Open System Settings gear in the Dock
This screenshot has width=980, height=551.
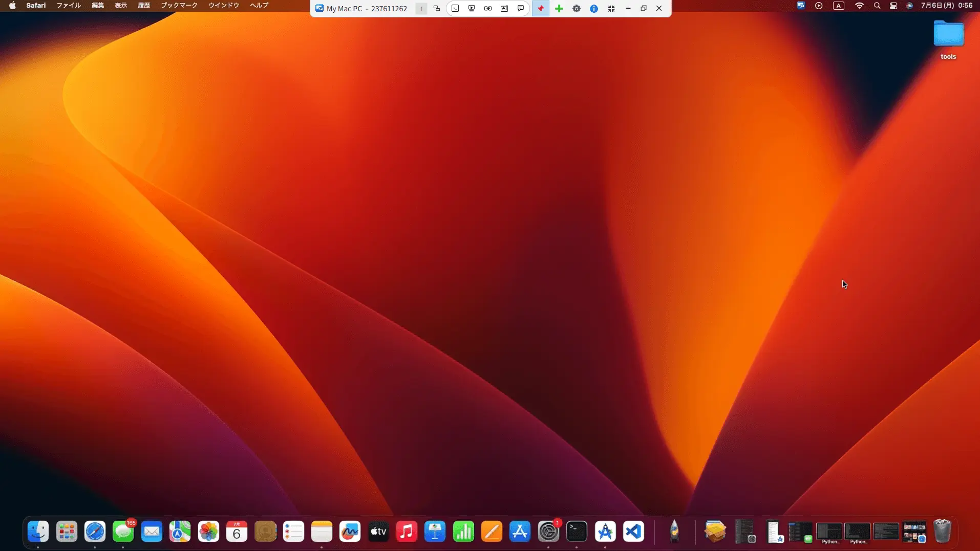click(x=549, y=532)
